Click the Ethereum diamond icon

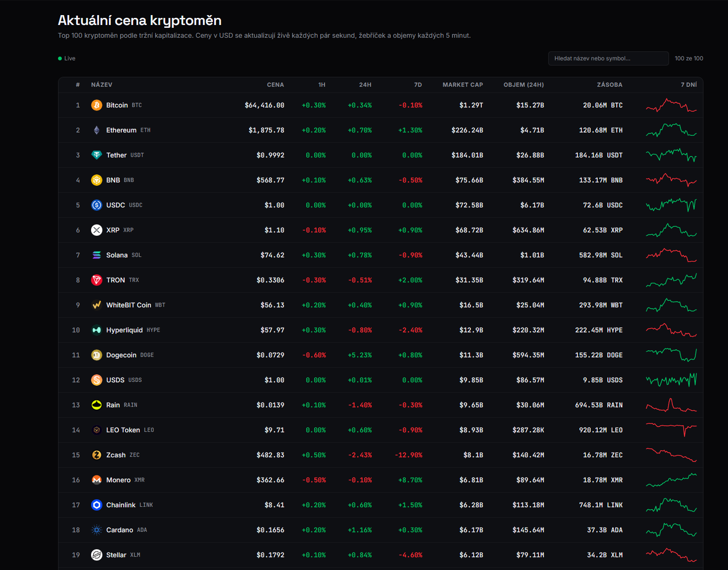tap(97, 130)
